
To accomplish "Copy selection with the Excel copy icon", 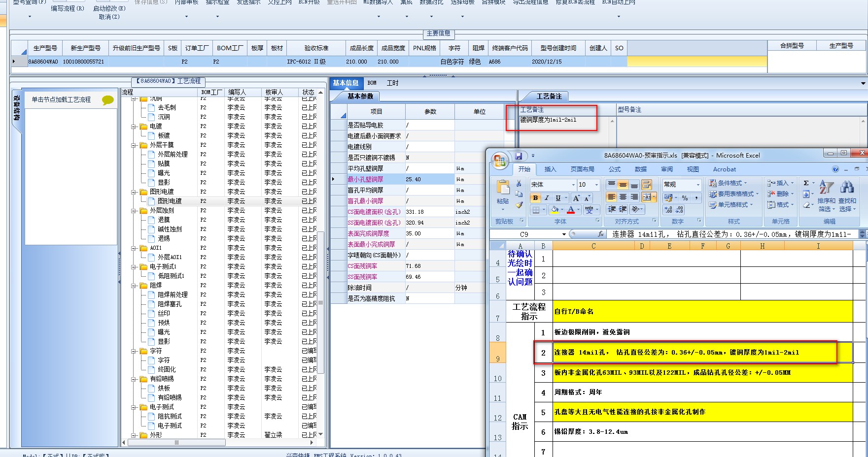I will coord(519,195).
